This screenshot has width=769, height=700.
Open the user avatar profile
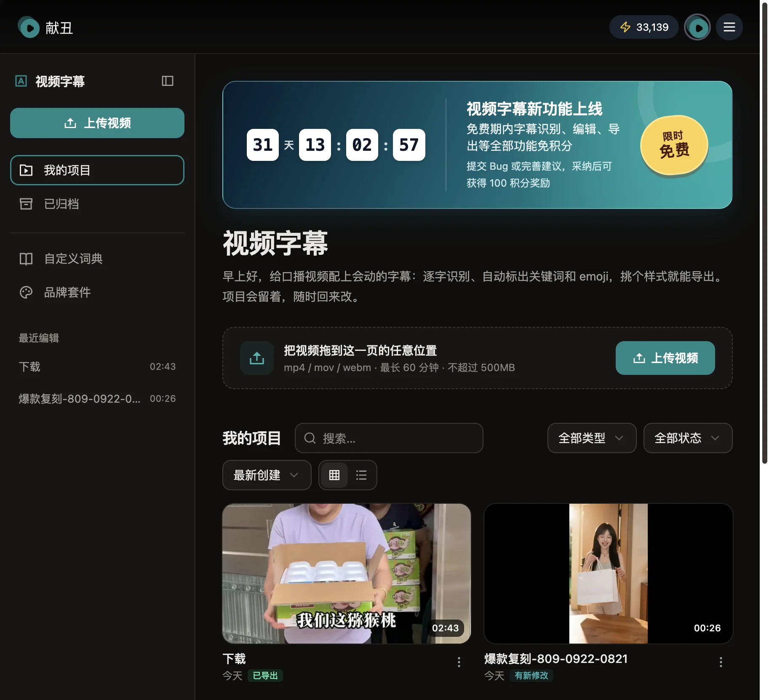tap(697, 27)
